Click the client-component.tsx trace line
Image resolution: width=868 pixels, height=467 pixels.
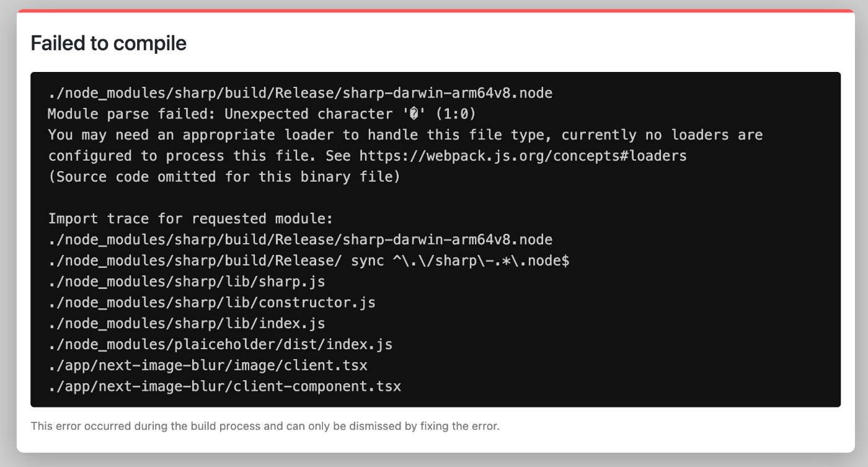(224, 386)
